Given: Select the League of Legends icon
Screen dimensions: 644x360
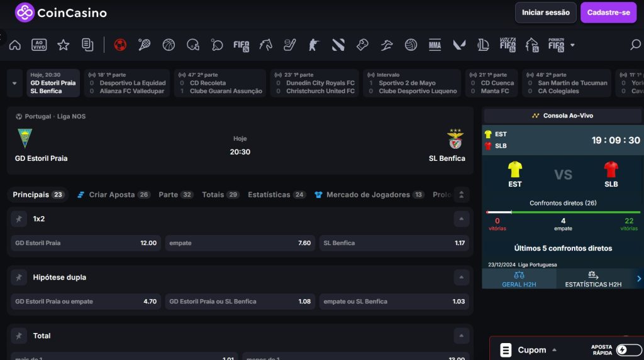Looking at the screenshot, I should 484,45.
